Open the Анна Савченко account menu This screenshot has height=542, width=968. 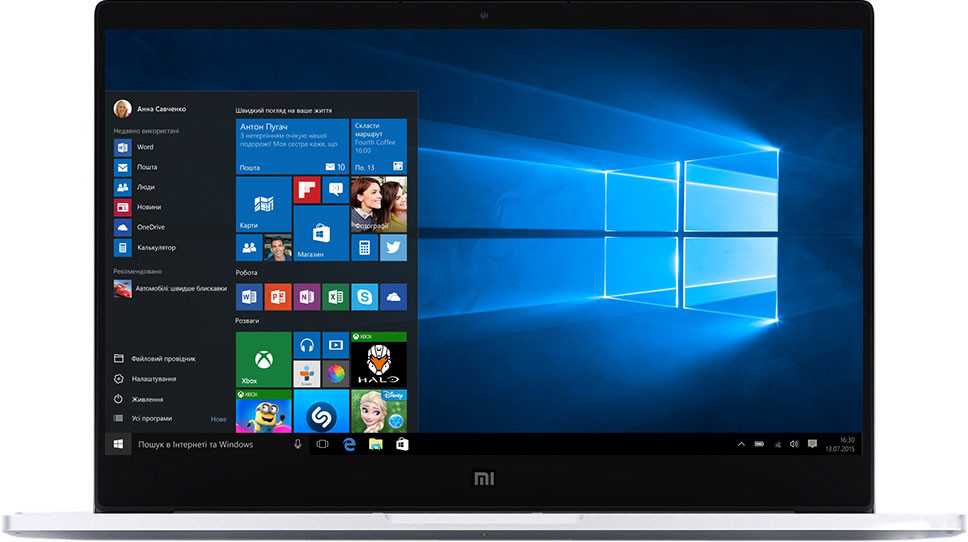(150, 109)
